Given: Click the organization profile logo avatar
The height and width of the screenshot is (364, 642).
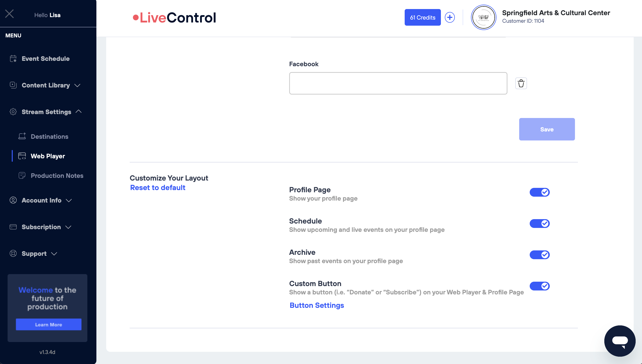Looking at the screenshot, I should (483, 18).
